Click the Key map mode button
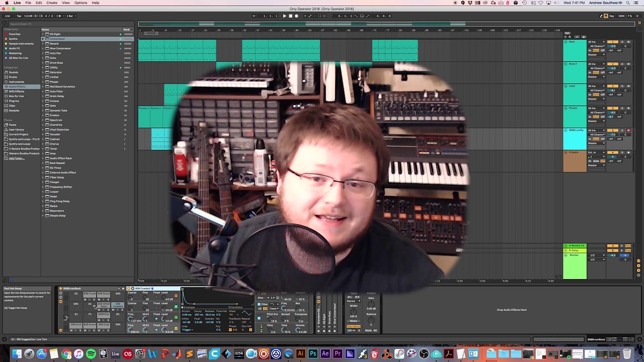The height and width of the screenshot is (362, 644). pyautogui.click(x=611, y=16)
